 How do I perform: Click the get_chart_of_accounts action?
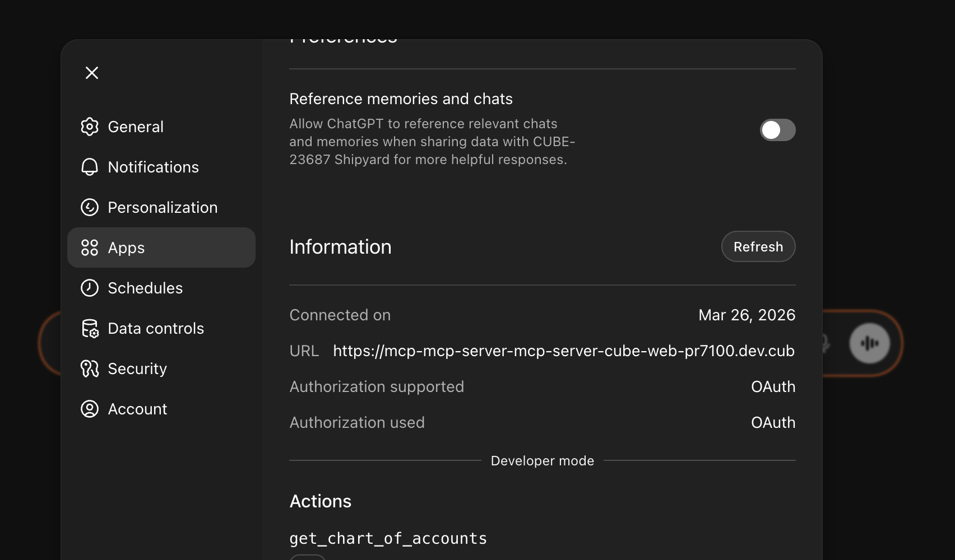pyautogui.click(x=388, y=538)
